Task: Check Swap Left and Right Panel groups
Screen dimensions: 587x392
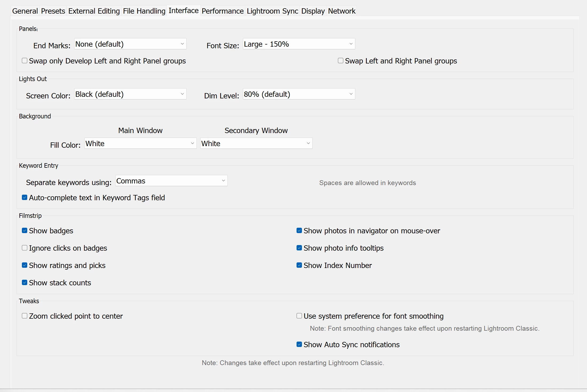Action: click(x=341, y=61)
